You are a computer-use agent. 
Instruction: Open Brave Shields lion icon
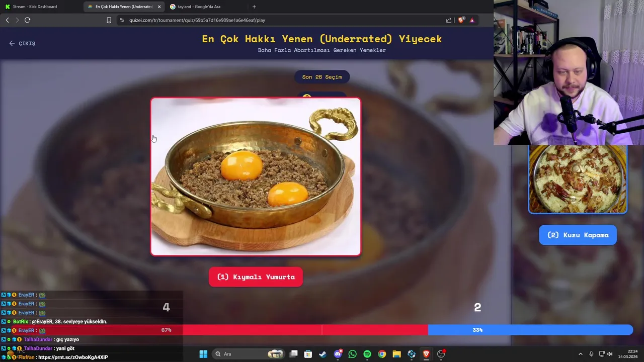pyautogui.click(x=461, y=20)
